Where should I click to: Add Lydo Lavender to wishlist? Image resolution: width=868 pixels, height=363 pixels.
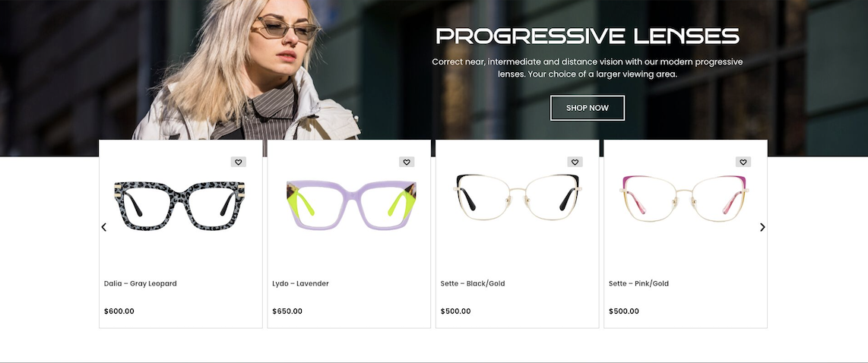tap(407, 162)
